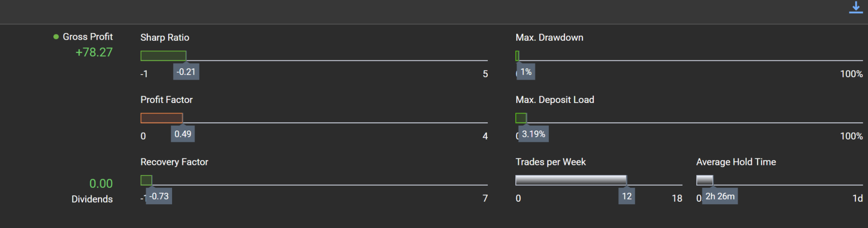Click the +78.27 Gross Profit value
The image size is (868, 228).
[x=94, y=52]
